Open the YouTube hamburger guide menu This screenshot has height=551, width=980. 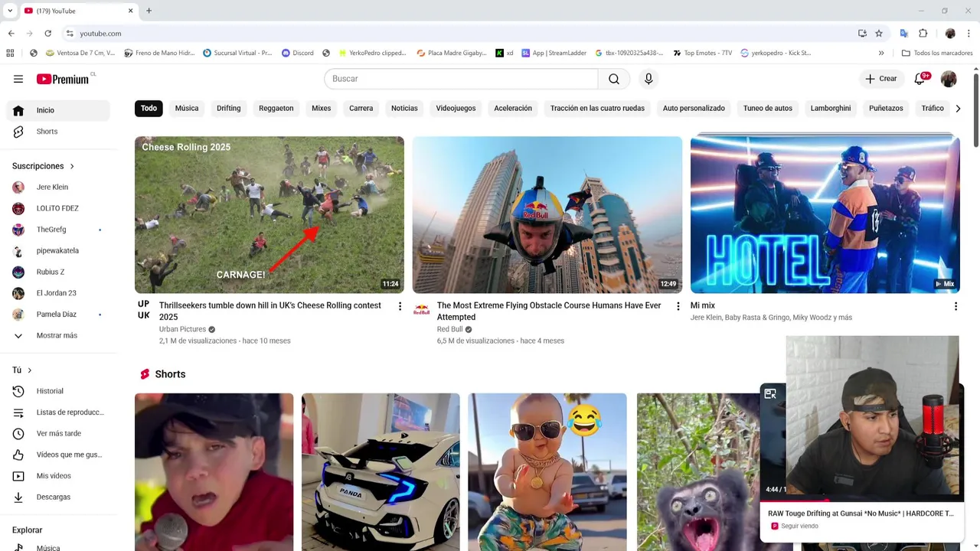click(x=18, y=79)
